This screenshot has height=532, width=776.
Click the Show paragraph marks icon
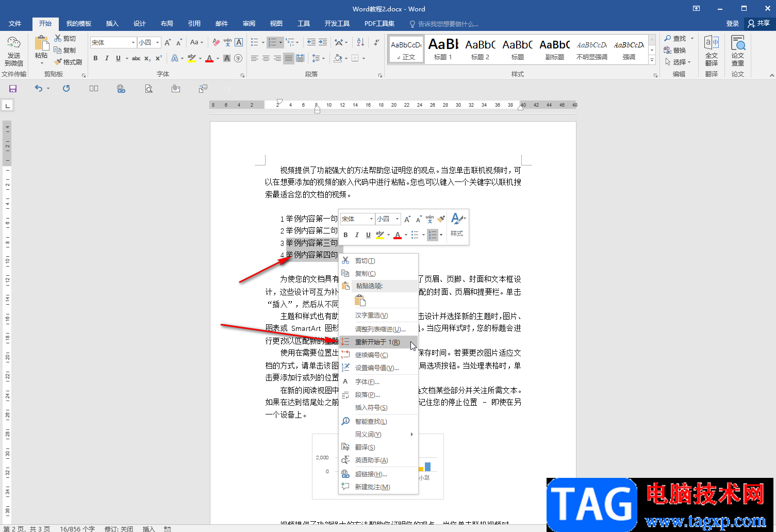376,42
